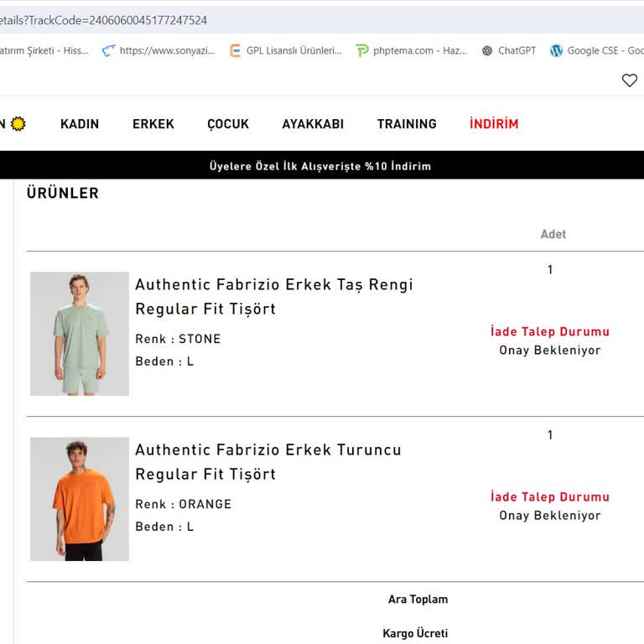The image size is (644, 644).
Task: Open Authentic Fabrizio Erkek Turuncu product title
Action: [x=268, y=462]
